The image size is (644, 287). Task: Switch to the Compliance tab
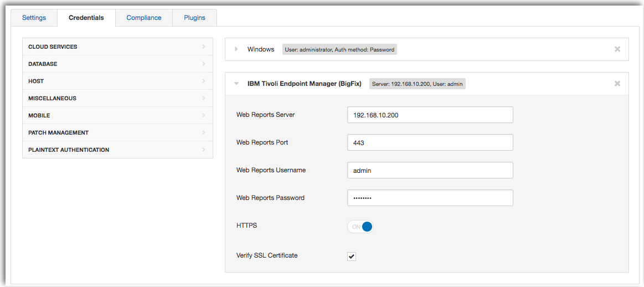point(144,18)
